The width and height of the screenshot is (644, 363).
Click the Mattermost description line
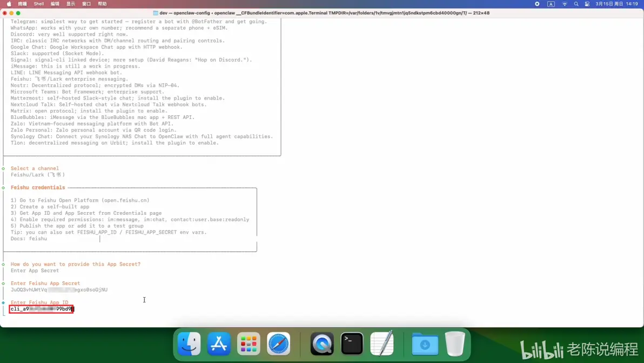click(118, 98)
